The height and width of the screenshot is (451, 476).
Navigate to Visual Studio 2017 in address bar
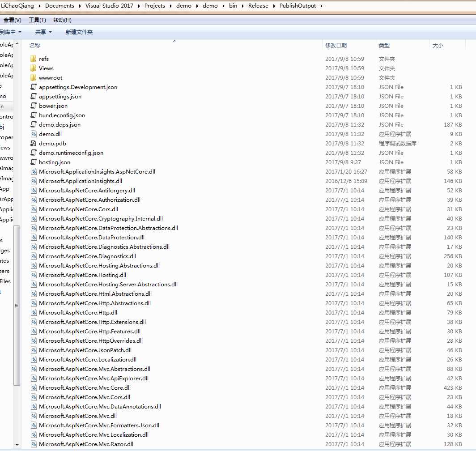pos(109,6)
